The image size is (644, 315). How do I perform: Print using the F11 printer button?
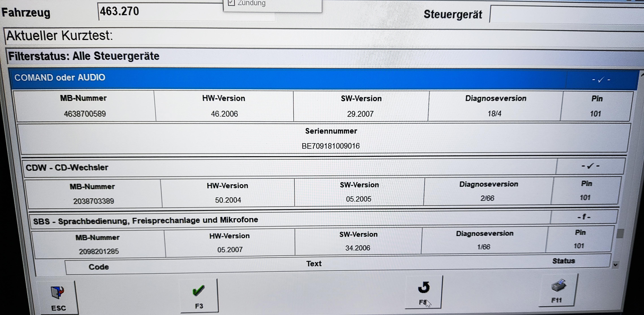coord(558,290)
